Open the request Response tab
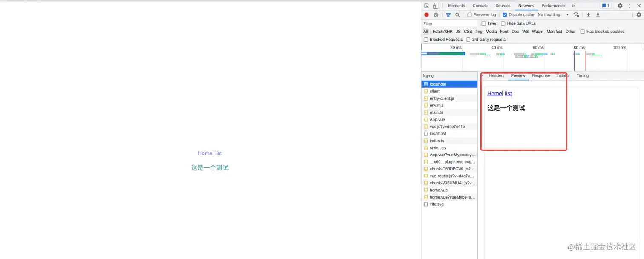Screen dimensions: 644x259 (x=540, y=75)
